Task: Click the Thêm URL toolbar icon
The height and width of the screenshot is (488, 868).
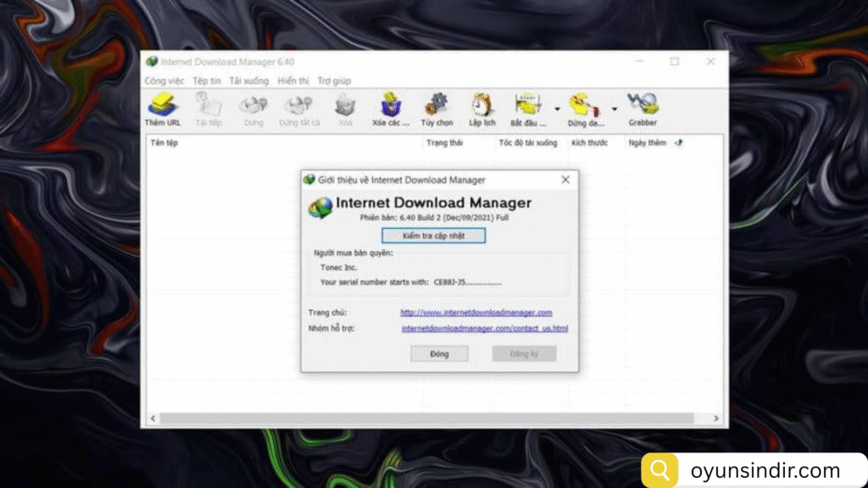Action: 162,106
